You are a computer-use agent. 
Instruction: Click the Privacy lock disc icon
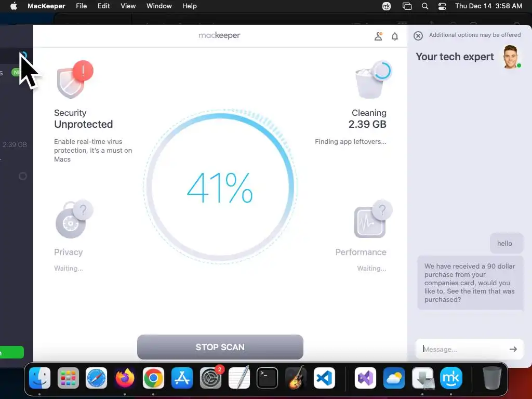pyautogui.click(x=73, y=219)
